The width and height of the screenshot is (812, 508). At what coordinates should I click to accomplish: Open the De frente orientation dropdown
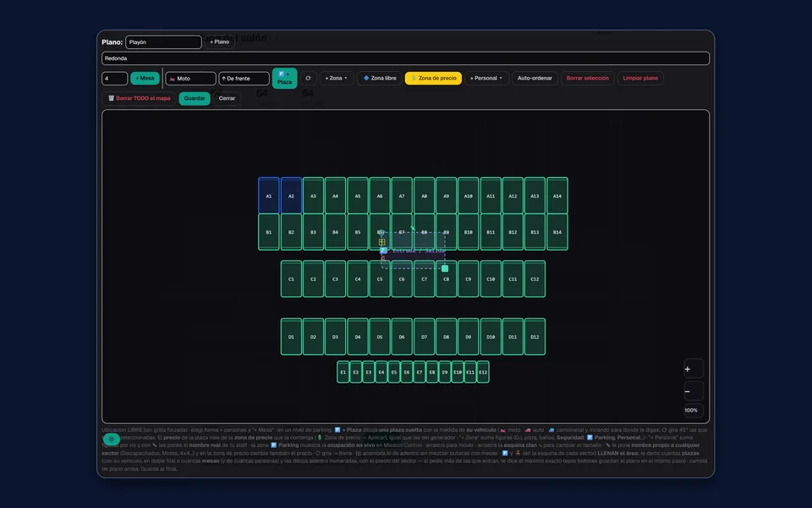tap(244, 78)
